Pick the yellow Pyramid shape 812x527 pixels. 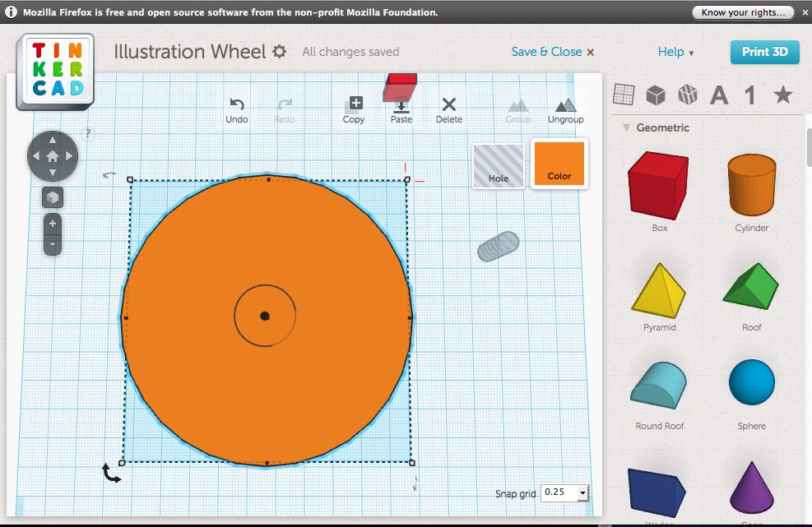[659, 290]
